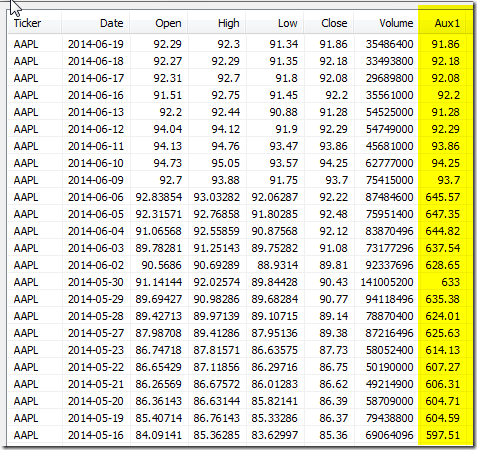The width and height of the screenshot is (477, 450).
Task: Click Aux1 value 597.51
Action: 443,435
